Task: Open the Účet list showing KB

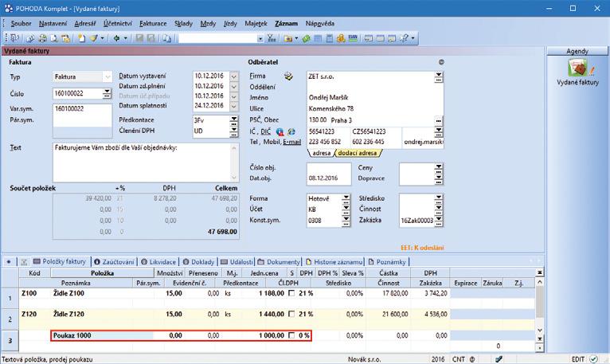Action: 346,209
